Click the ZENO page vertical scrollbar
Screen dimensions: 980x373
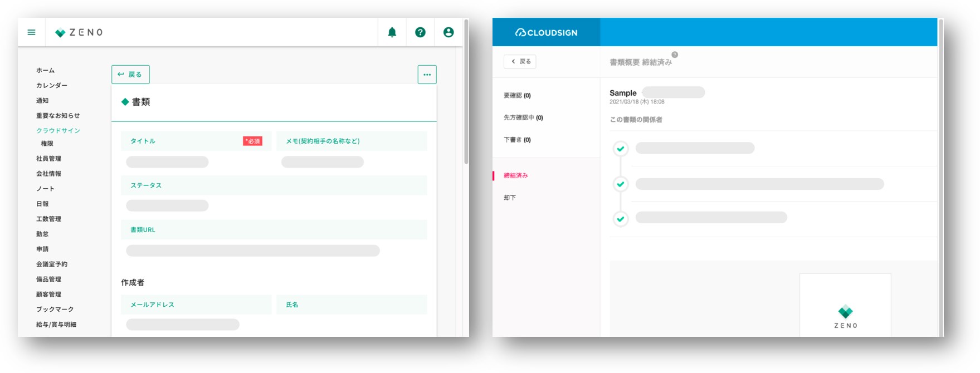click(466, 111)
